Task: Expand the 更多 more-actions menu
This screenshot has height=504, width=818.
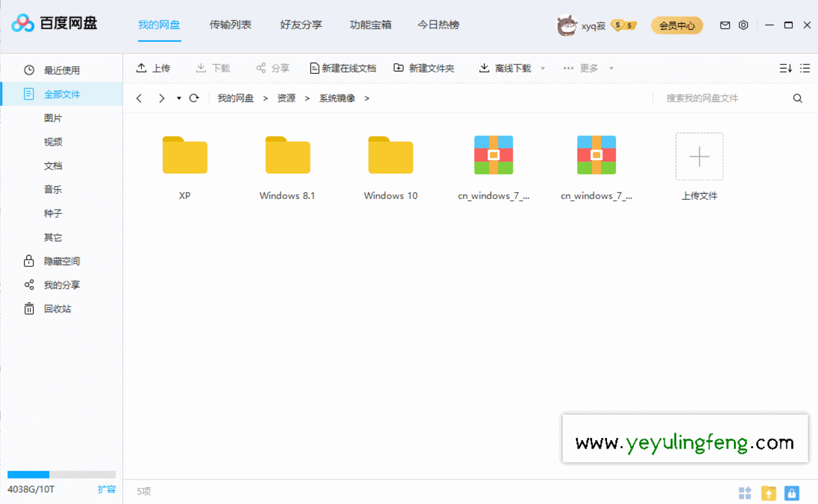Action: (588, 69)
